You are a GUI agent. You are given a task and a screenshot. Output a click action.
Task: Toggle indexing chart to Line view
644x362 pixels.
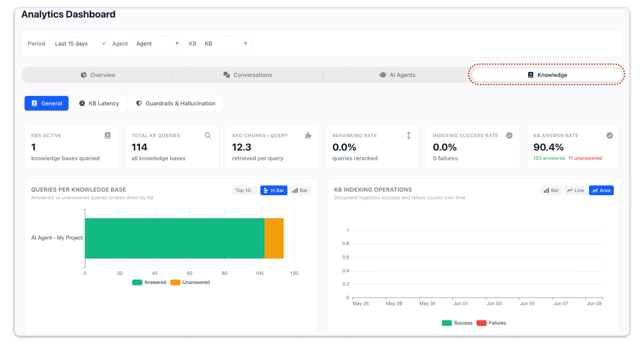[576, 190]
